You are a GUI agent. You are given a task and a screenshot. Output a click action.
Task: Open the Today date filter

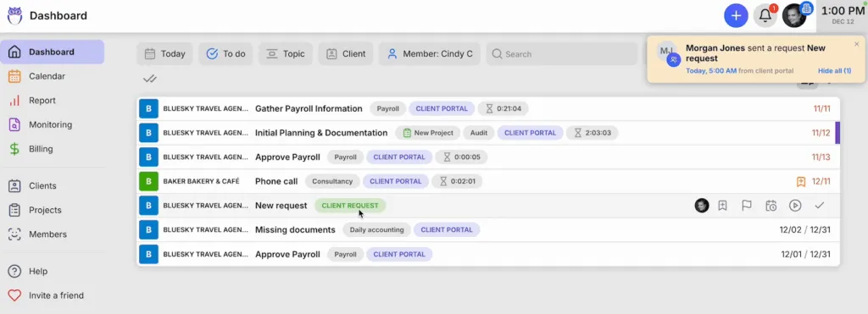165,54
